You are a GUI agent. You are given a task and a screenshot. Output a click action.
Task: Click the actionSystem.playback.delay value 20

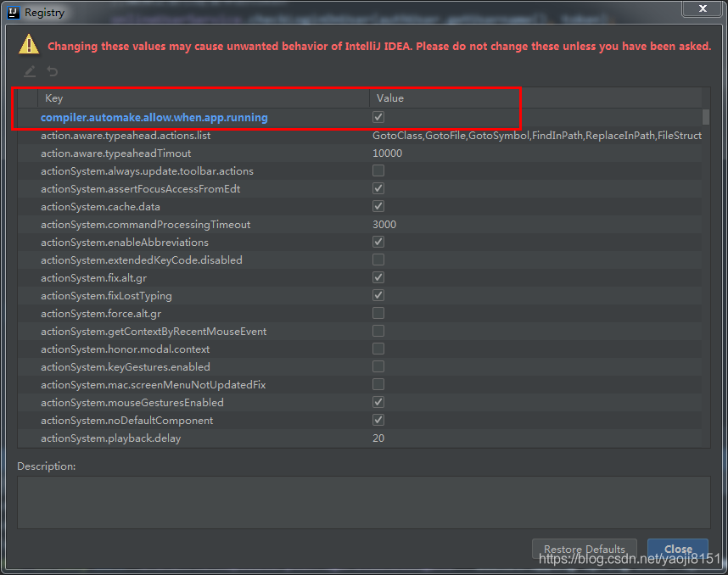point(378,438)
